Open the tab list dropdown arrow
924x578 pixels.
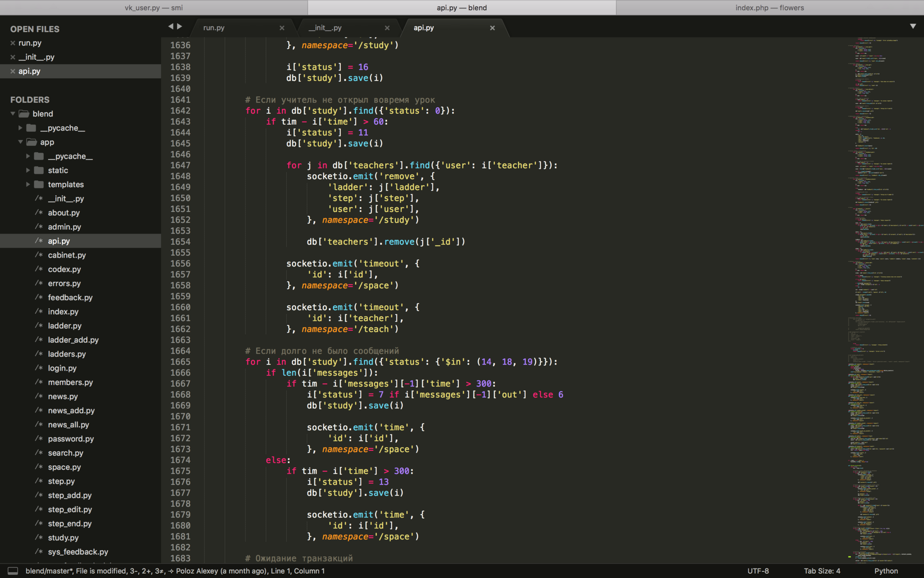click(x=913, y=26)
